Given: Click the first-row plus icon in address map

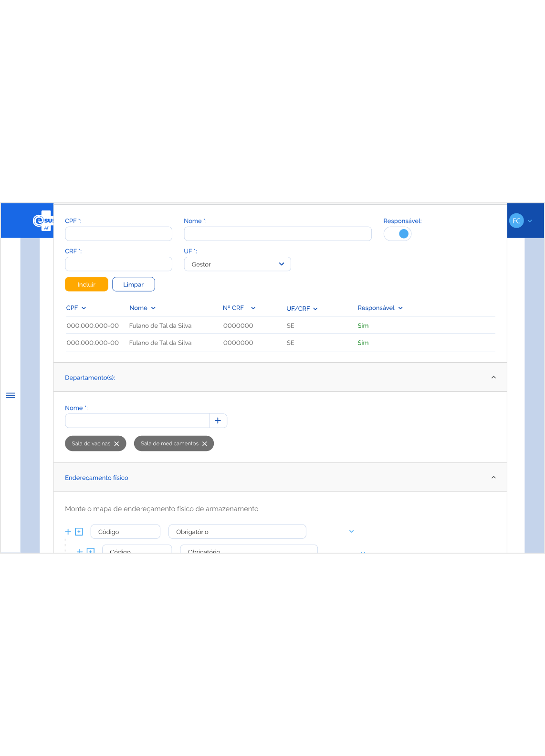Looking at the screenshot, I should pyautogui.click(x=68, y=532).
